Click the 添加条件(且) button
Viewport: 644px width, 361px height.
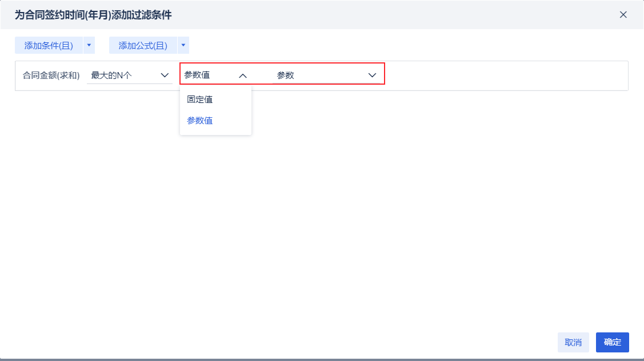click(49, 45)
